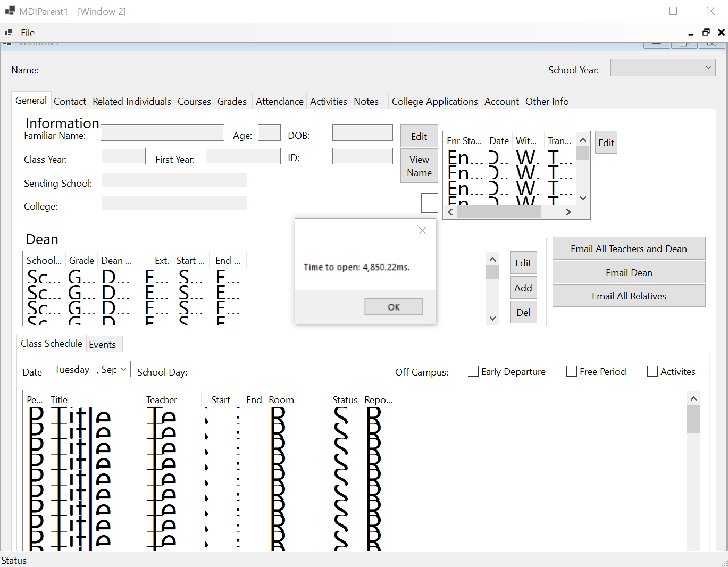728x567 pixels.
Task: Toggle the Free Period checkbox
Action: click(x=572, y=371)
